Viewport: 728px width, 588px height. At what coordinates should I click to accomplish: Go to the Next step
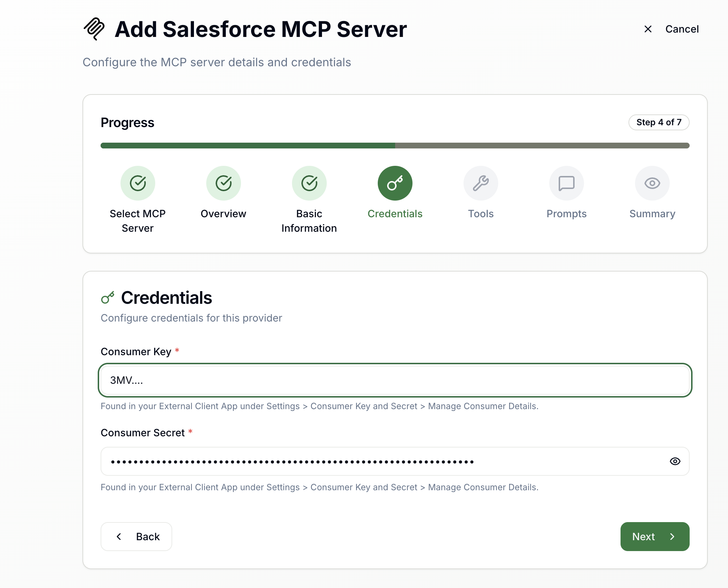click(655, 537)
